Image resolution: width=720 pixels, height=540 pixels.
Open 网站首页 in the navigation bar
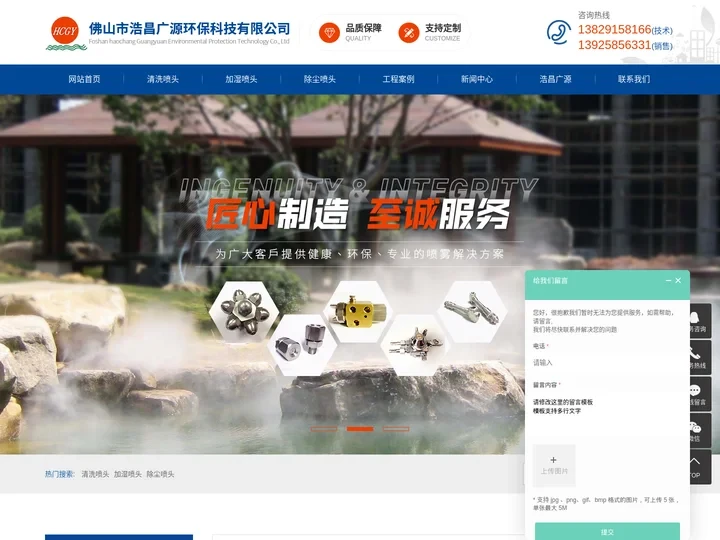coord(84,79)
